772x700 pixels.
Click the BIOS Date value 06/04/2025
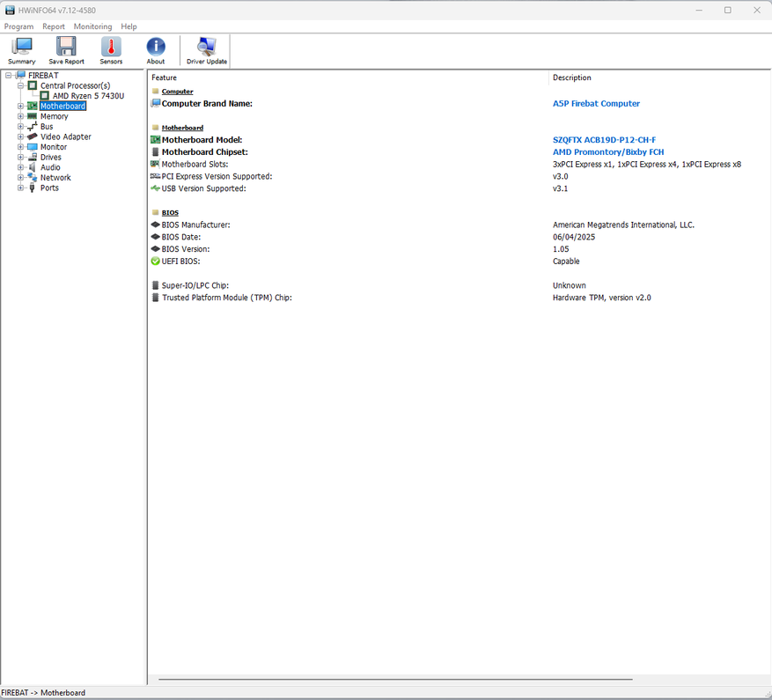[x=574, y=237]
